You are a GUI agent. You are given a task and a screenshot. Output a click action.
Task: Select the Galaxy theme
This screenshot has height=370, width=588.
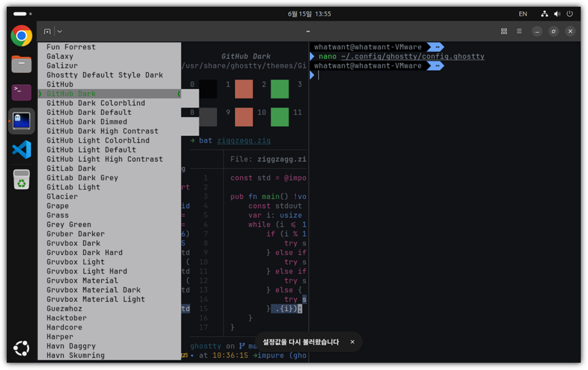(x=109, y=56)
